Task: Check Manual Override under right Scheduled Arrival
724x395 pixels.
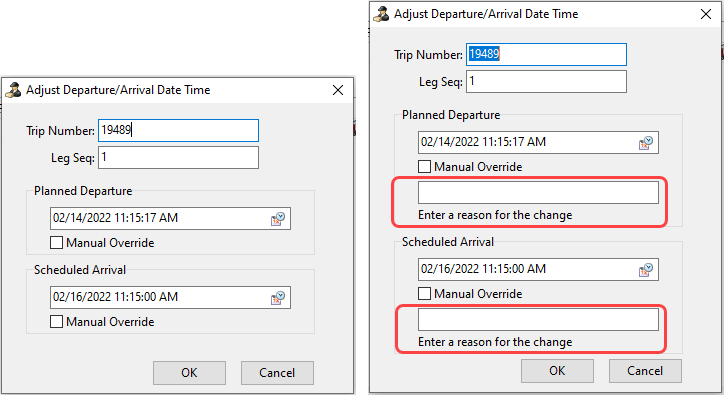Action: 424,294
